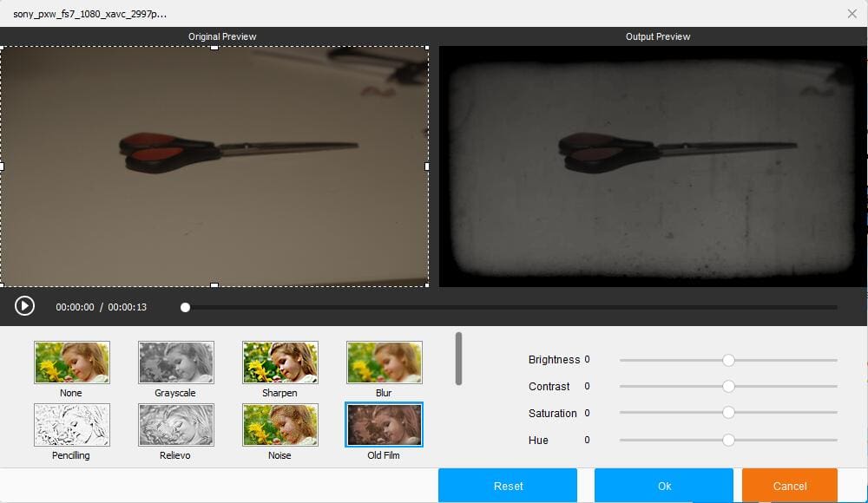
Task: Click the video timeline playhead
Action: [185, 307]
